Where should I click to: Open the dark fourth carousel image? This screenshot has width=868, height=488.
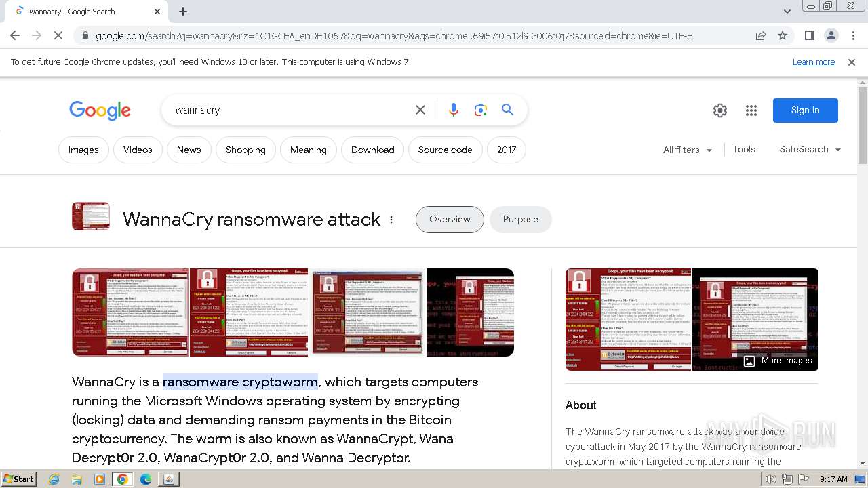click(x=470, y=312)
